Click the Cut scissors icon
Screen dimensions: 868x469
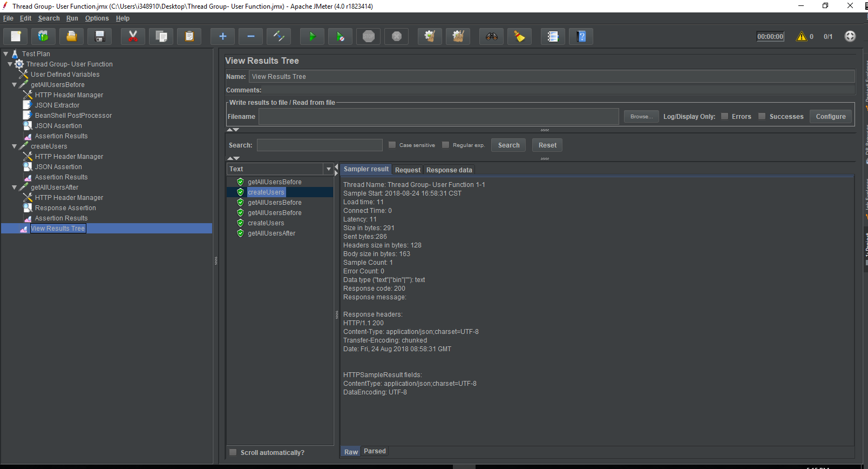[133, 36]
